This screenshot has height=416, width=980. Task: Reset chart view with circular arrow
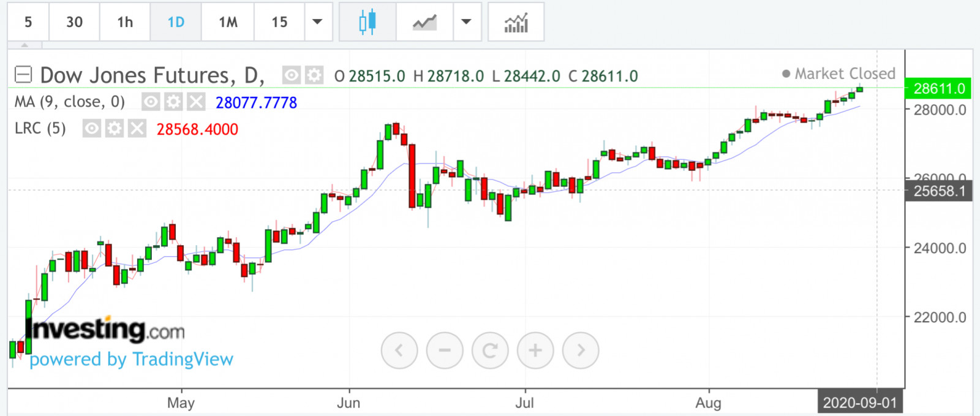(x=490, y=350)
